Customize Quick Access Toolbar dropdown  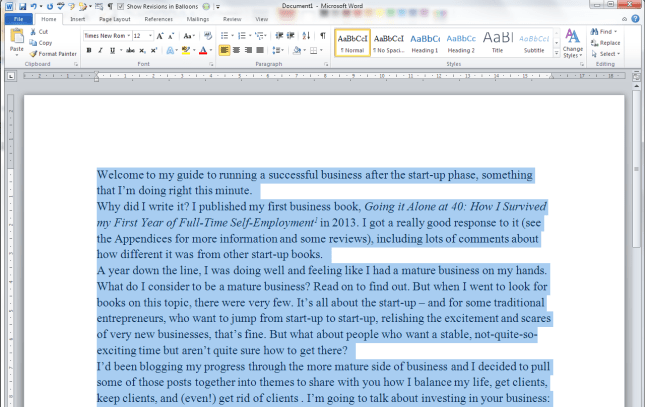(218, 7)
